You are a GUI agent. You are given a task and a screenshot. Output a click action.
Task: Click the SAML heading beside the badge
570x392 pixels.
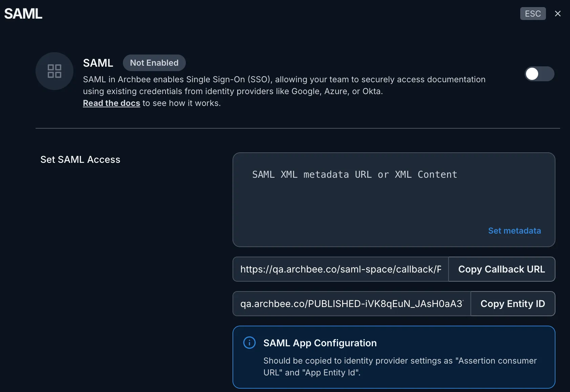coord(98,63)
